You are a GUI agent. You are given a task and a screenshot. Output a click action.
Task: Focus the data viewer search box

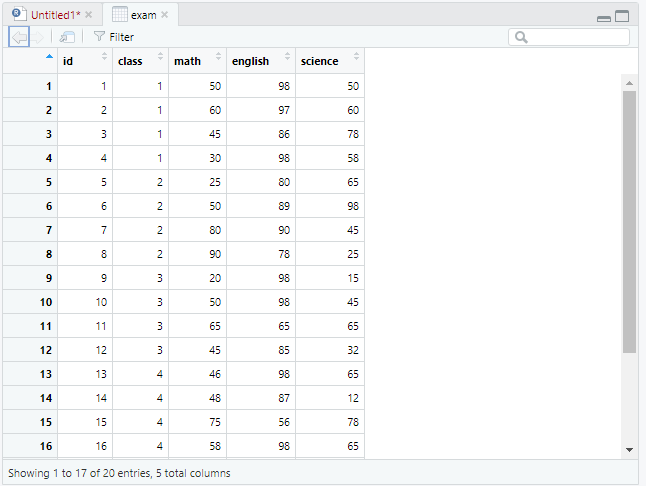coord(569,37)
